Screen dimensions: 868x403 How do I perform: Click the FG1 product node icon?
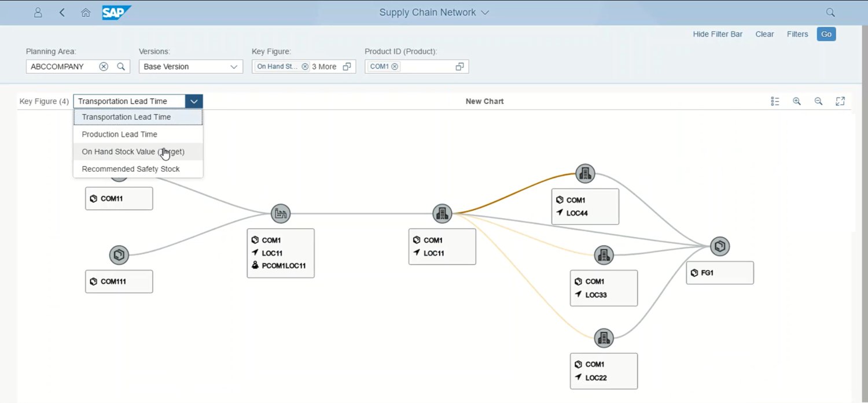point(720,246)
